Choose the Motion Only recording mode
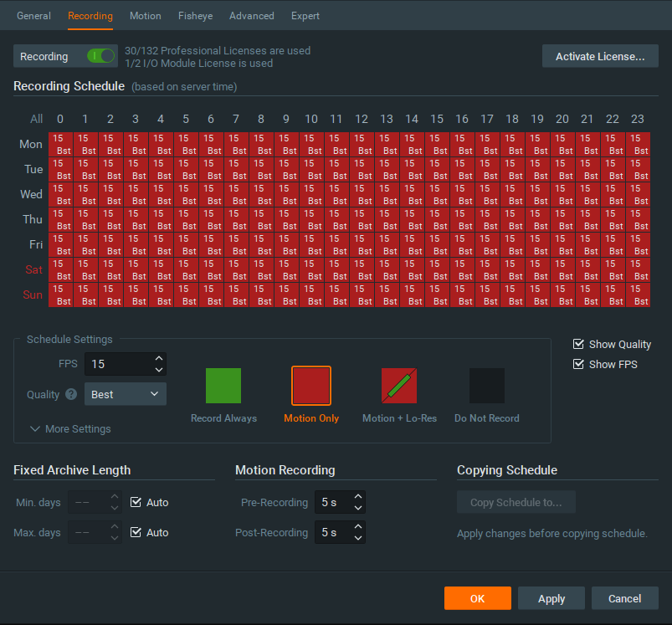The height and width of the screenshot is (625, 672). [x=311, y=386]
